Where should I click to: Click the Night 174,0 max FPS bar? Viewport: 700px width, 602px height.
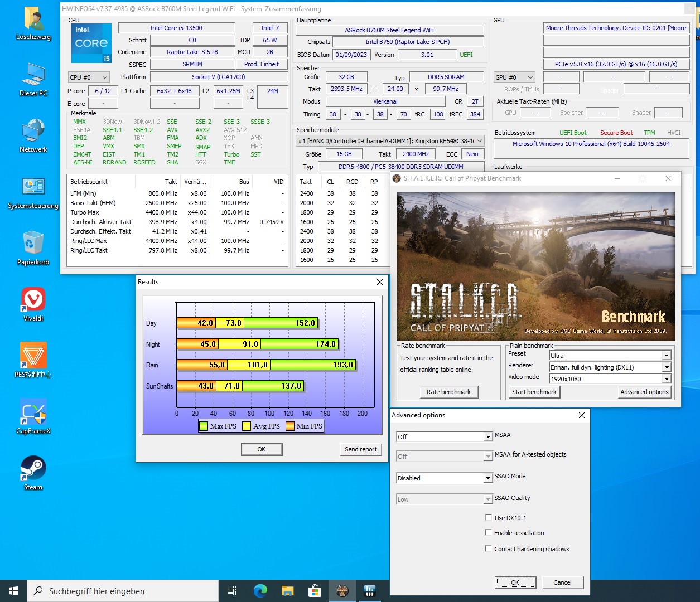point(300,344)
